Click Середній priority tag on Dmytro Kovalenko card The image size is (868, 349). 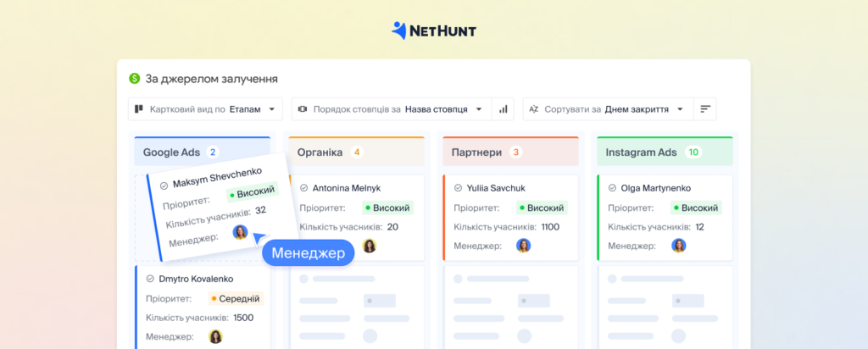236,299
